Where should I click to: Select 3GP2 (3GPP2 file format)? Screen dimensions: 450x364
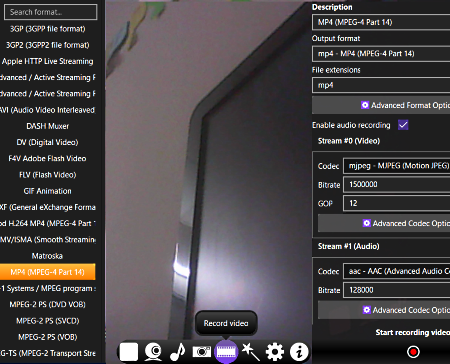click(48, 45)
